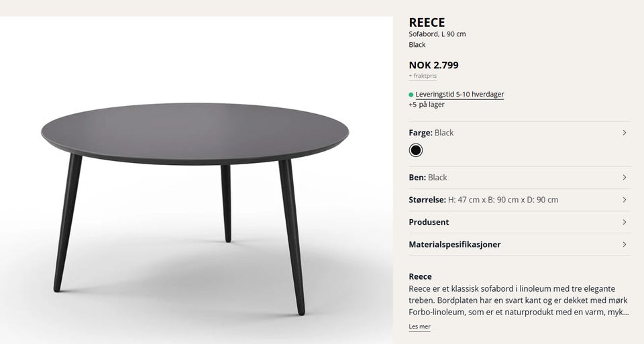Expand the Ben: Black option
644x344 pixels.
click(x=428, y=178)
